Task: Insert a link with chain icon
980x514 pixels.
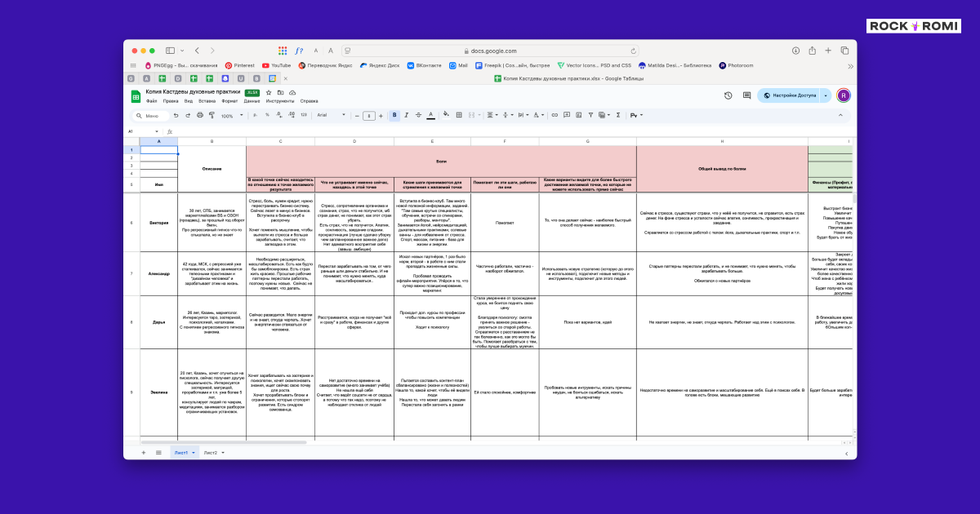Action: [555, 115]
